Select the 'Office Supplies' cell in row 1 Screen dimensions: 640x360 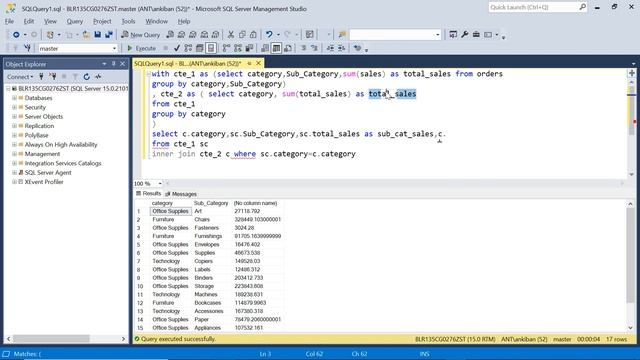170,211
